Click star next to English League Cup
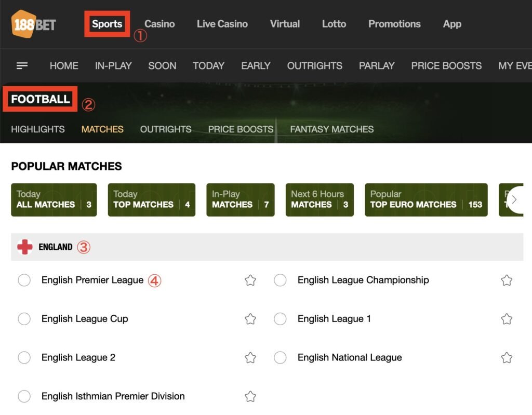Screen dimensions: 532x415 tap(250, 319)
